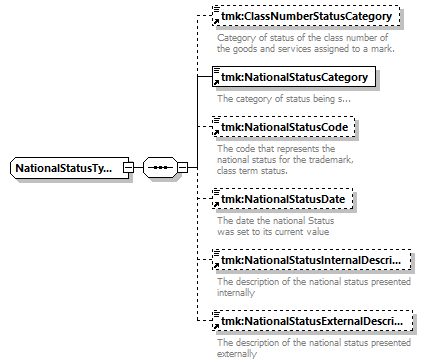
Task: Click the sequence compositor octagon icon
Action: (160, 167)
